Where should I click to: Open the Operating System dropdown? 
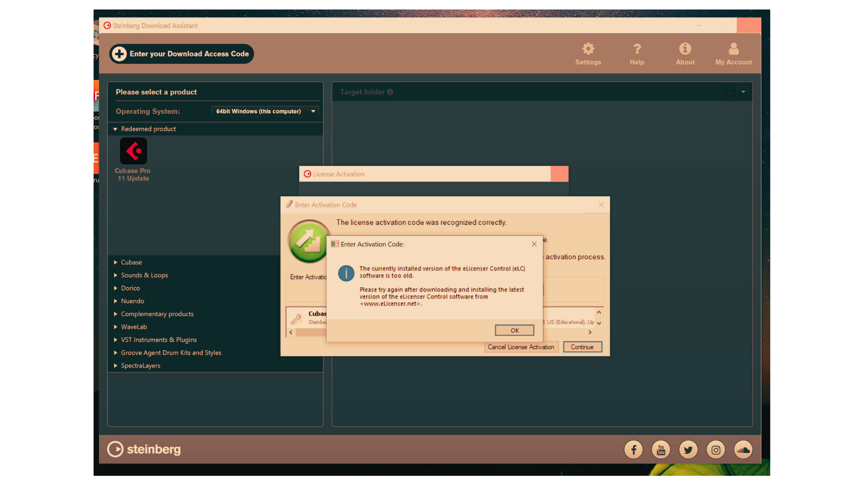265,111
